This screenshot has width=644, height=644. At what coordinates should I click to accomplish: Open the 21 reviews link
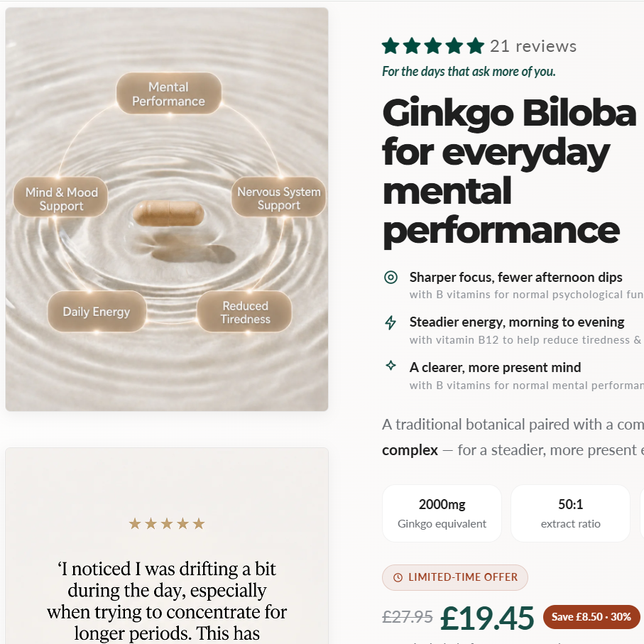tap(533, 46)
